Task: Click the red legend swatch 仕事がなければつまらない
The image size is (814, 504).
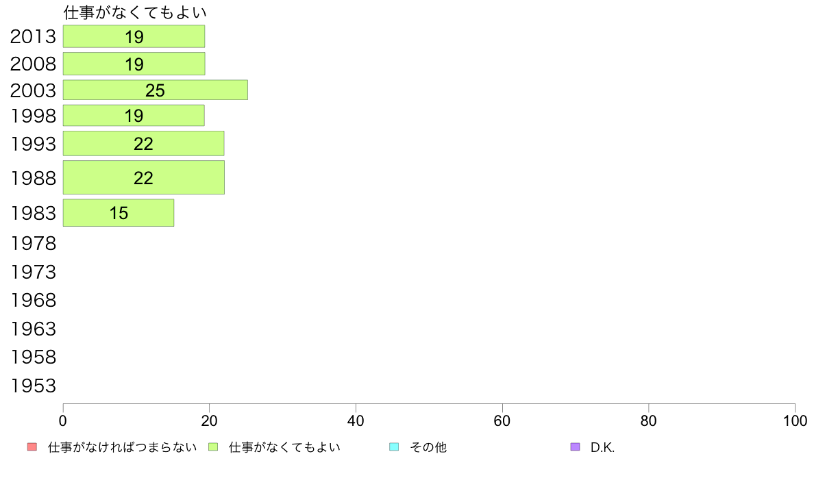Action: coord(32,447)
